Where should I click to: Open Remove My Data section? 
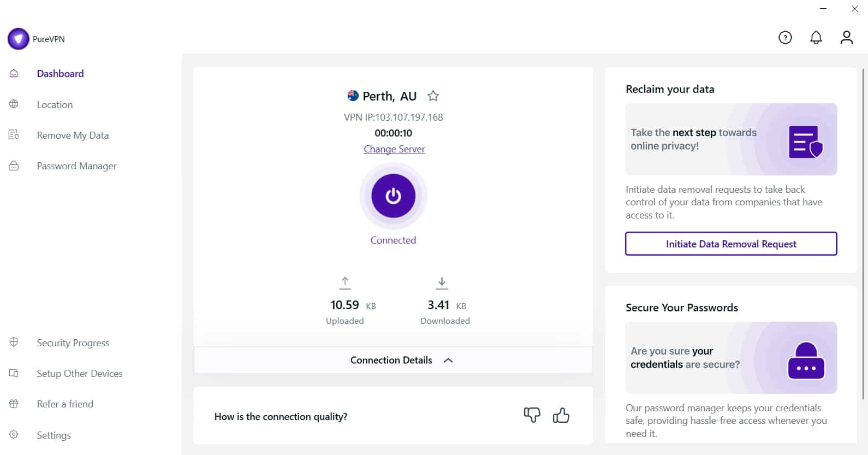pyautogui.click(x=73, y=135)
